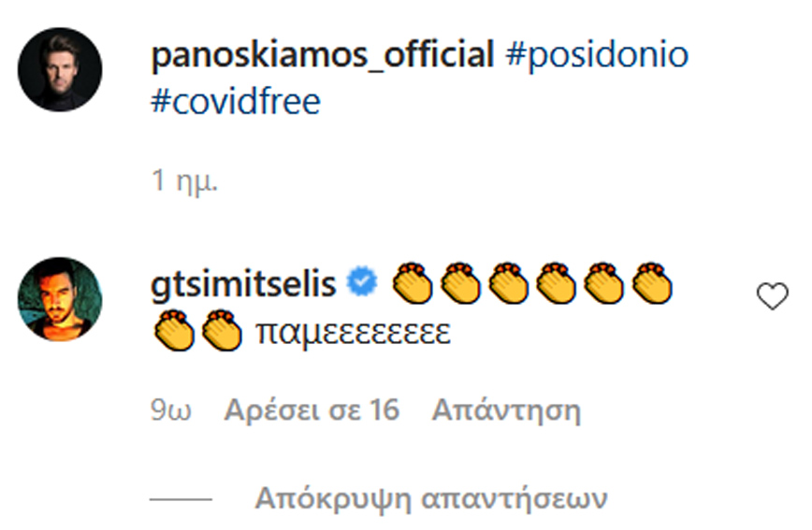Visit the panoskiamos_official username link
This screenshot has height=530, width=812.
tap(321, 56)
